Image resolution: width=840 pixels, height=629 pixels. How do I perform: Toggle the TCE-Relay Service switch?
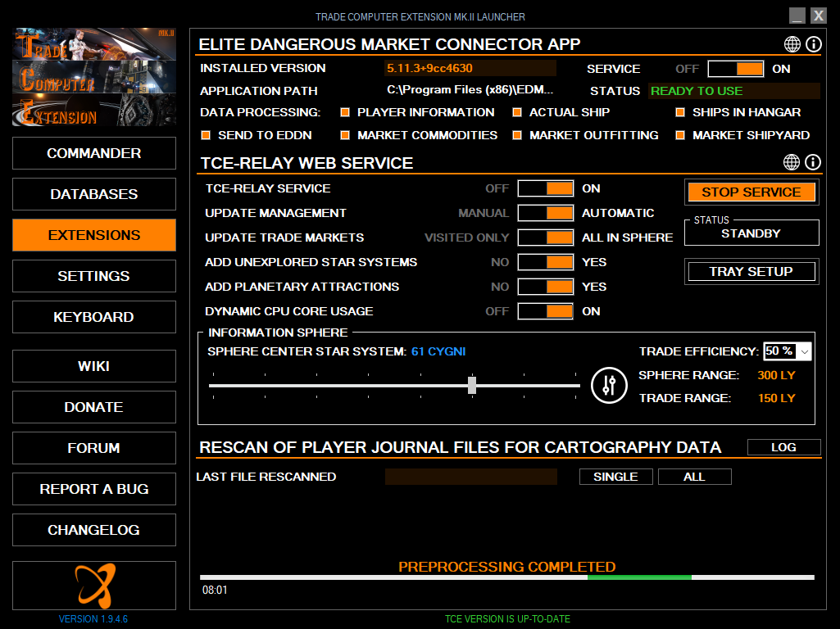point(545,188)
